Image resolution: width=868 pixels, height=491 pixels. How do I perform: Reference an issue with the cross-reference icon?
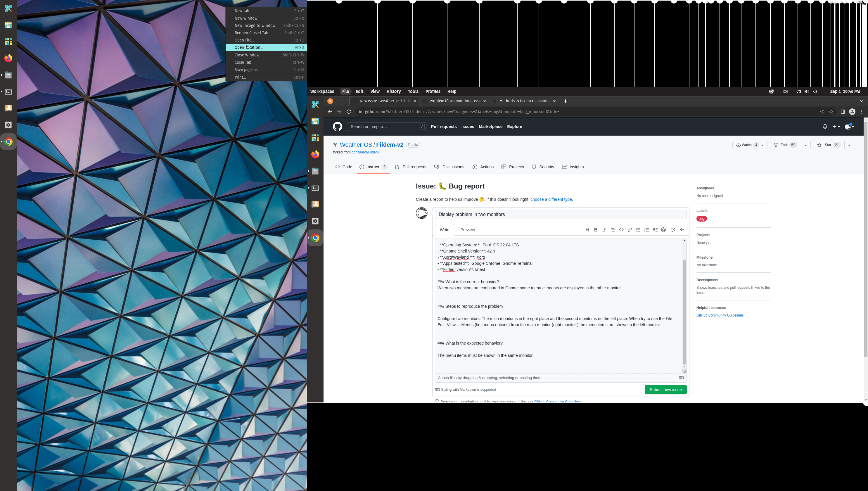(673, 230)
